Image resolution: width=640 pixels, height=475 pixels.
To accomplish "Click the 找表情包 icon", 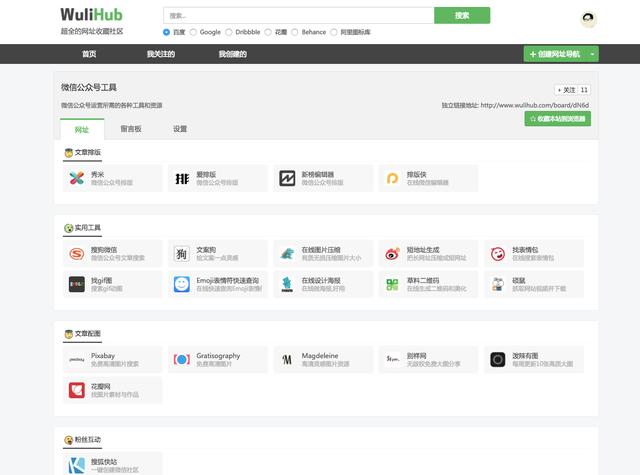I will [498, 254].
